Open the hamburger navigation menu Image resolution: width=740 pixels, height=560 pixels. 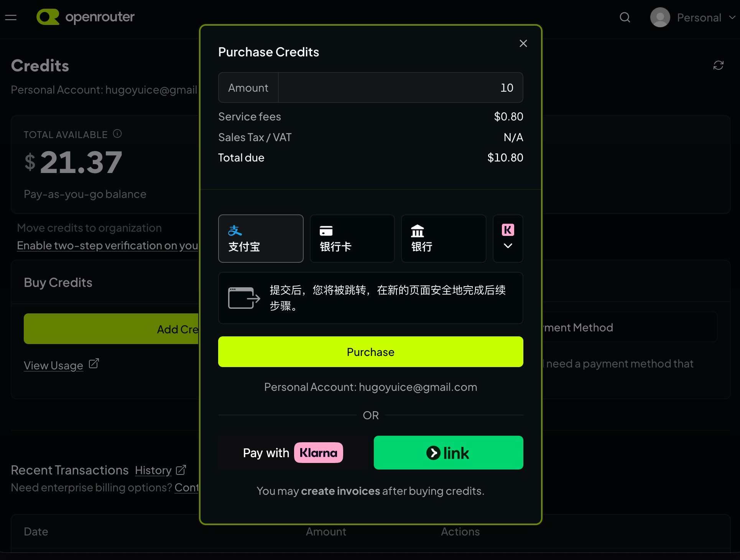coord(11,17)
